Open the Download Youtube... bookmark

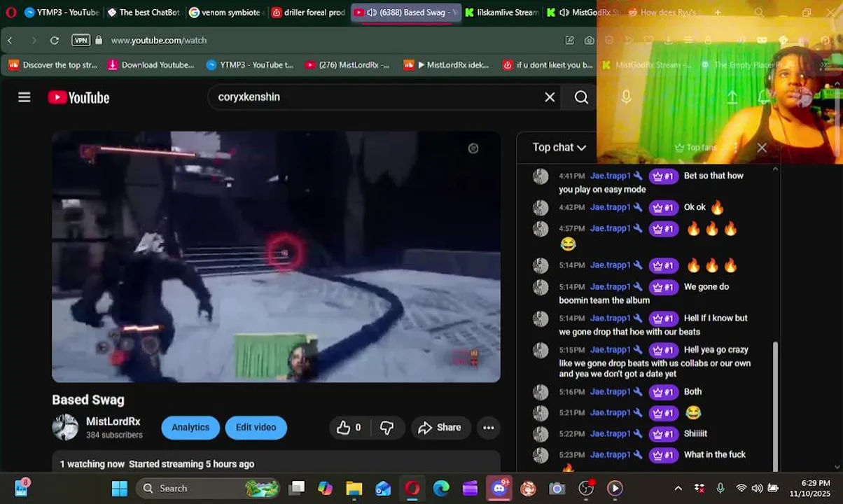[x=151, y=65]
